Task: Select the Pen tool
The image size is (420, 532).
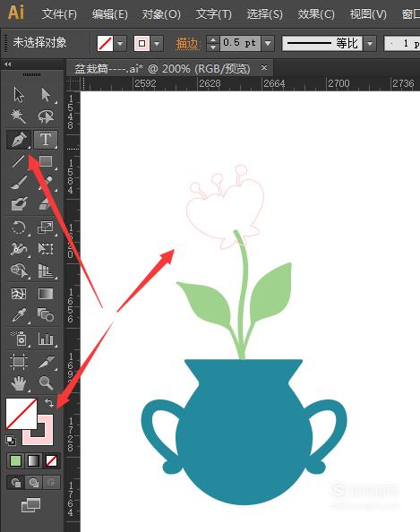Action: (x=19, y=140)
